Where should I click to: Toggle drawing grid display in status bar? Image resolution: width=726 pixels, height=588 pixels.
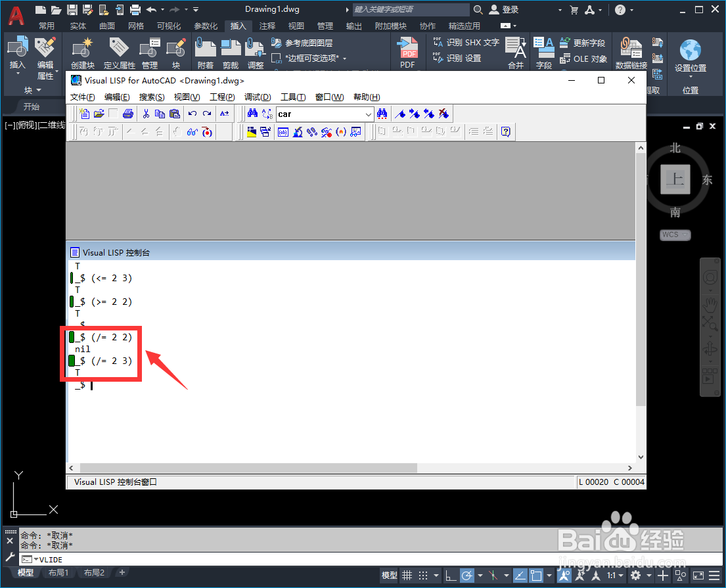click(407, 576)
